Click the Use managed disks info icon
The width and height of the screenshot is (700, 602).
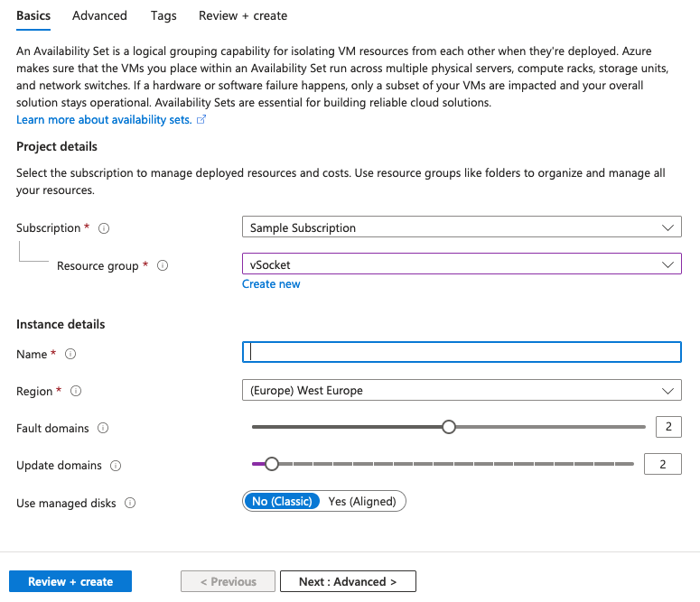pos(130,503)
